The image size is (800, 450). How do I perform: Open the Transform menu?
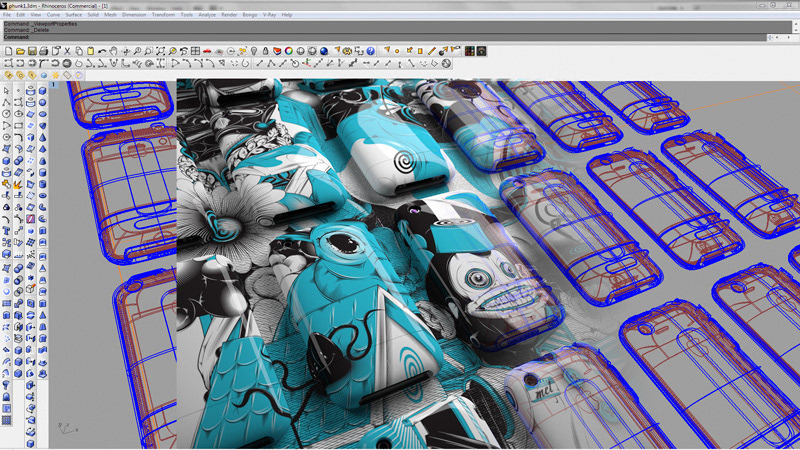click(x=163, y=15)
